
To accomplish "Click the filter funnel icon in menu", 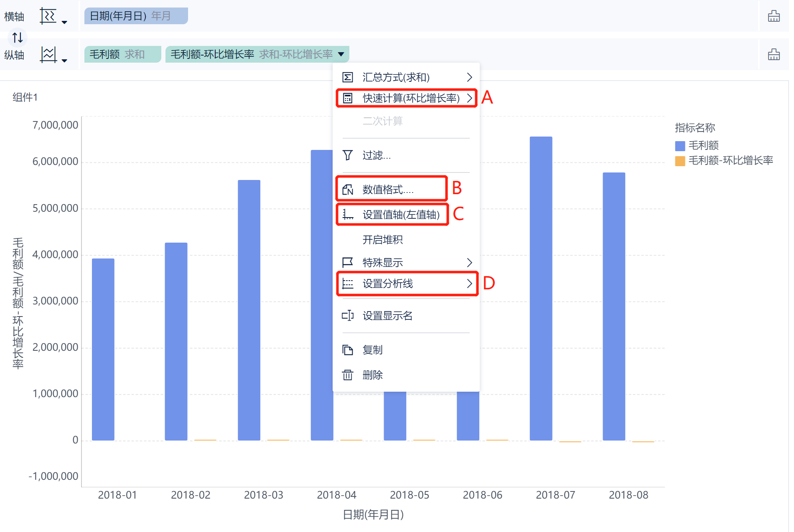I will tap(347, 155).
